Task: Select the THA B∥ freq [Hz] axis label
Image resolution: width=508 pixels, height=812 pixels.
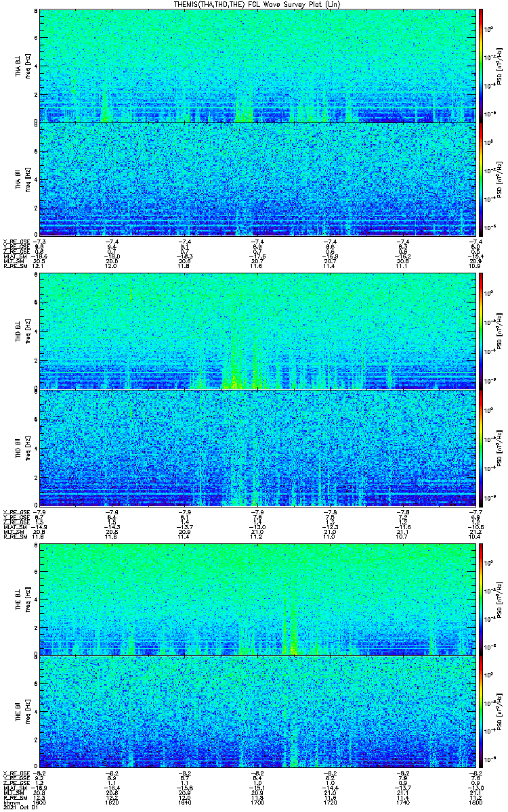Action: (x=27, y=179)
